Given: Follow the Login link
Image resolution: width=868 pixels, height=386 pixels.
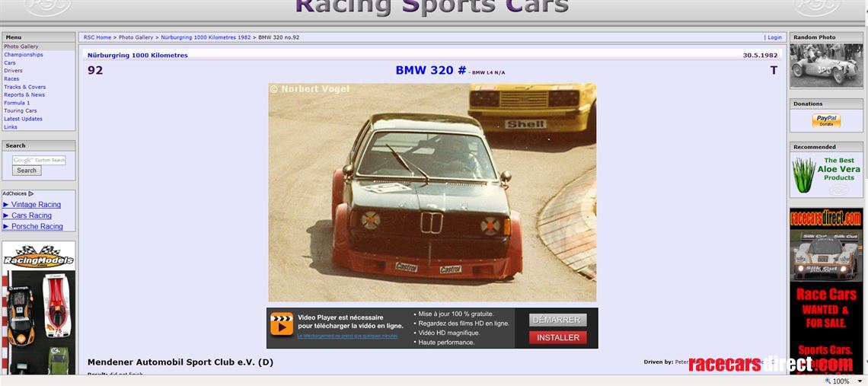Looking at the screenshot, I should [x=774, y=37].
